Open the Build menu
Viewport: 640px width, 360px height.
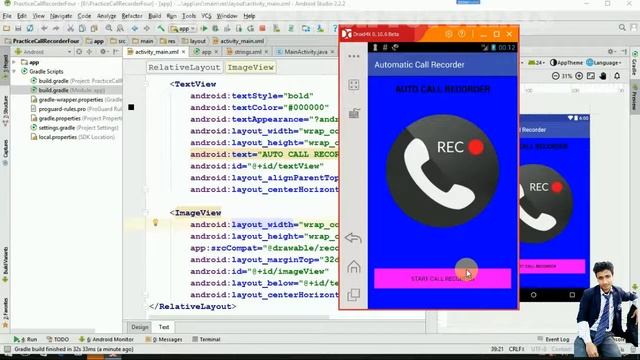[x=154, y=16]
